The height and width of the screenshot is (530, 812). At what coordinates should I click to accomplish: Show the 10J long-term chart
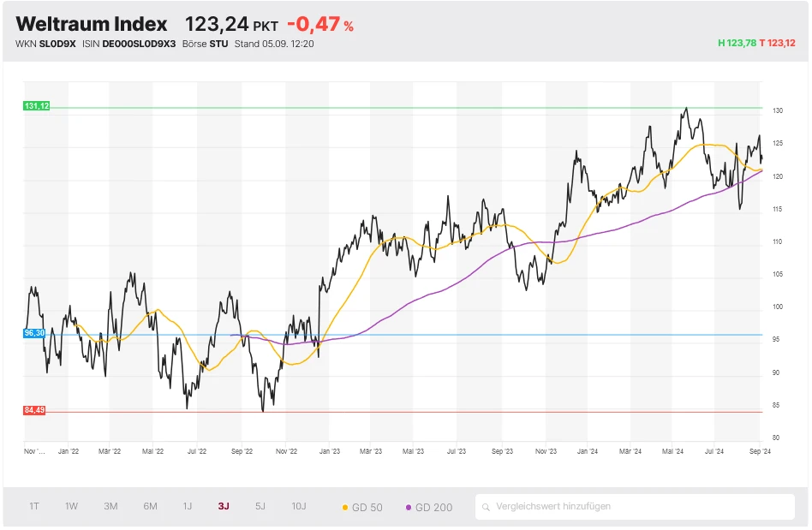click(297, 506)
